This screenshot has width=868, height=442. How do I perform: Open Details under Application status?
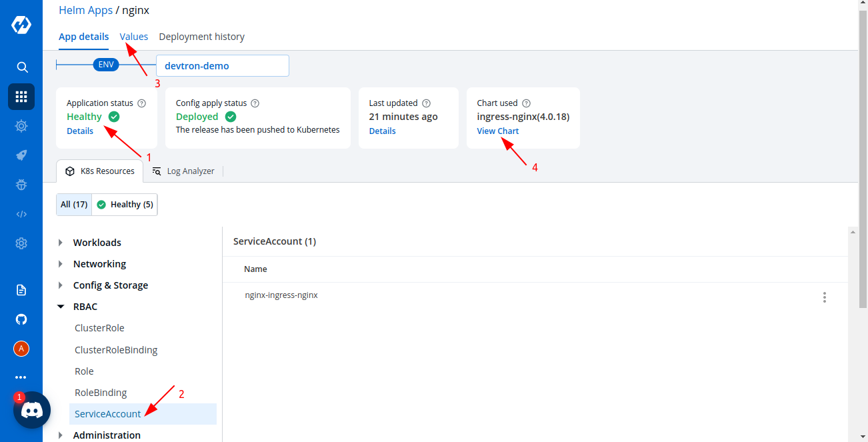tap(80, 131)
